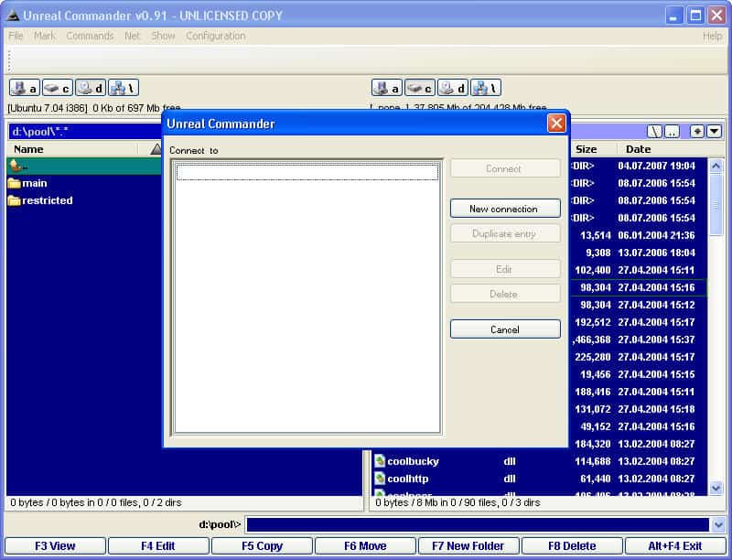
Task: Click the coolbucky dll file icon
Action: (380, 461)
